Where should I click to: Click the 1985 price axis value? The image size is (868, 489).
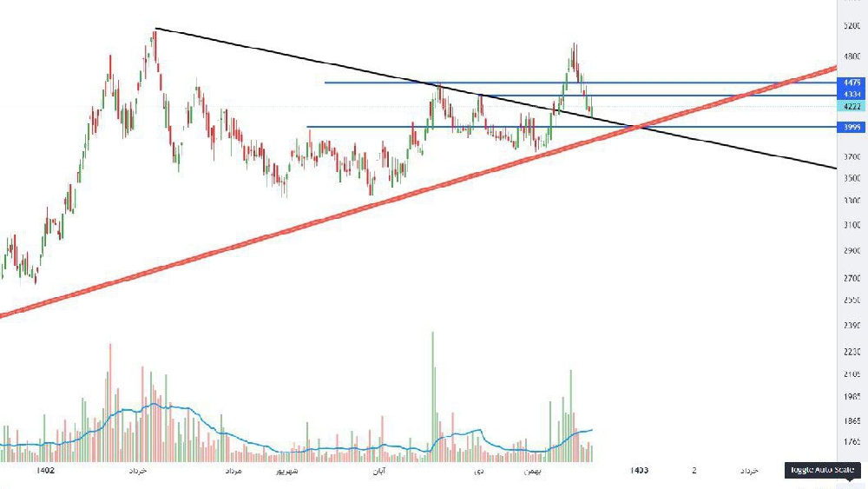pyautogui.click(x=852, y=397)
